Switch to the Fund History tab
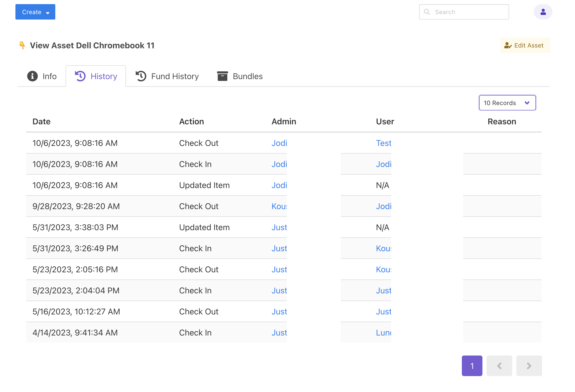 click(175, 76)
